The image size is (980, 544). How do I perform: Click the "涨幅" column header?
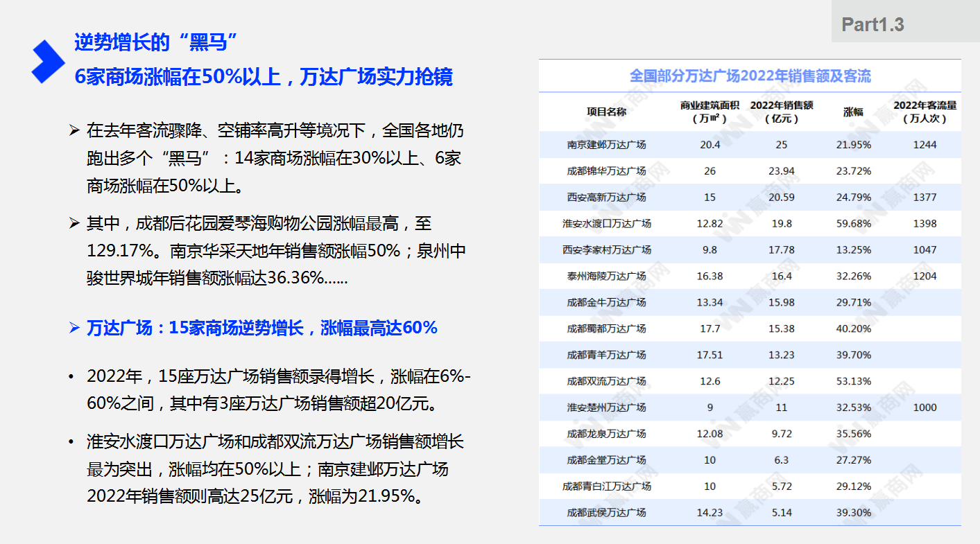click(x=853, y=112)
